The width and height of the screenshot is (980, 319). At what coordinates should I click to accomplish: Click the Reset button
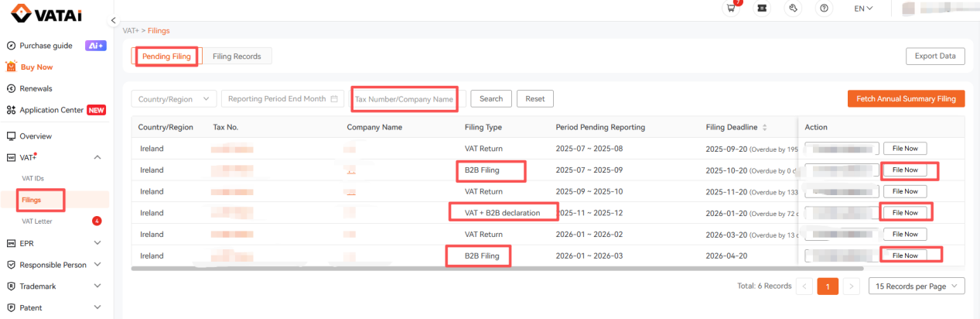coord(535,99)
